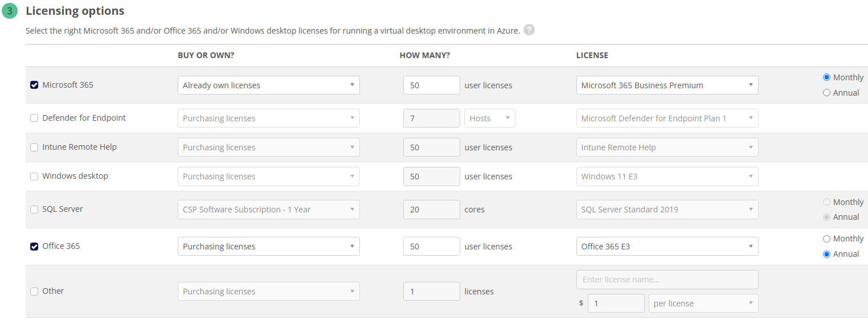This screenshot has width=868, height=324.
Task: Click the 'LICENSE' column header
Action: [592, 55]
